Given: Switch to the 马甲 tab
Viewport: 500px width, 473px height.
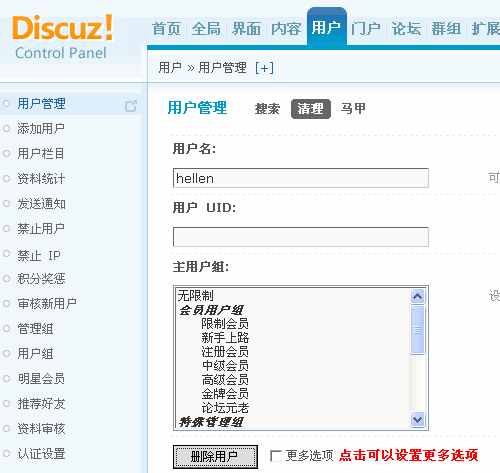Looking at the screenshot, I should point(353,108).
